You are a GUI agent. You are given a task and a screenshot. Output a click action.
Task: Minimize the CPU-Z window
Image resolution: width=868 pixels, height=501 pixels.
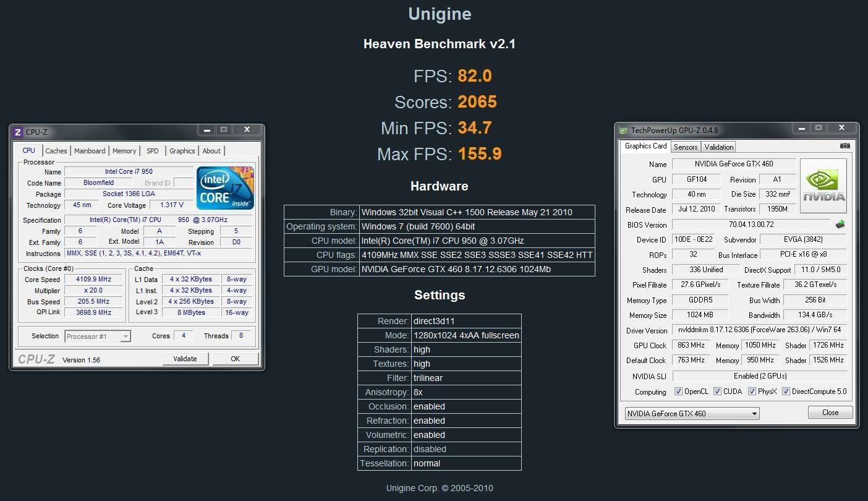207,130
